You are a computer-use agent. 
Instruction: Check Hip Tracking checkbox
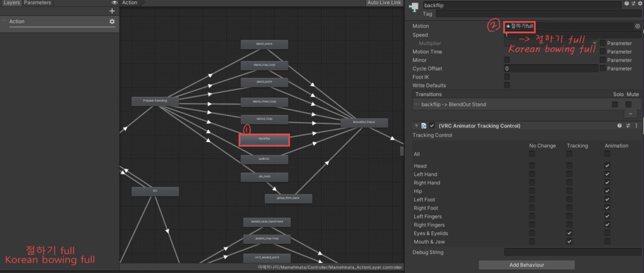pos(569,191)
